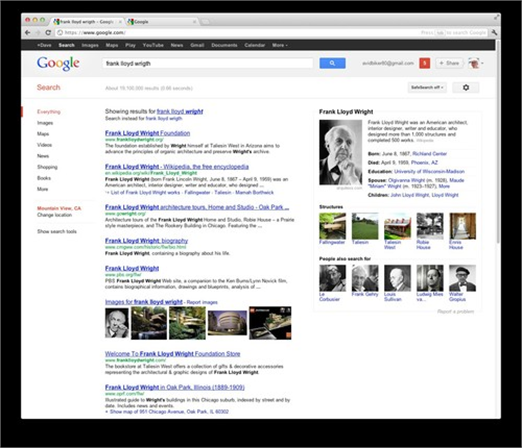Click the user profile avatar picture
522x448 pixels.
(x=474, y=63)
